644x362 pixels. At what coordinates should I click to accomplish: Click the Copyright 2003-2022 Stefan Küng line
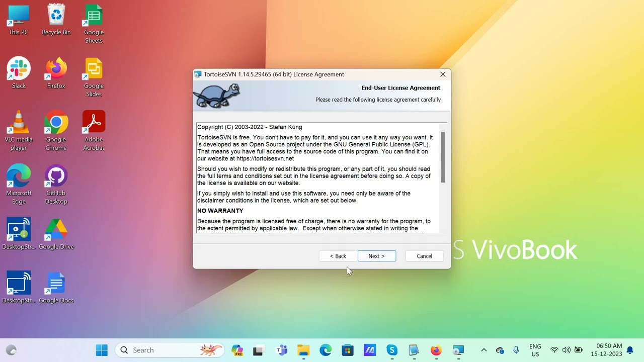(250, 127)
